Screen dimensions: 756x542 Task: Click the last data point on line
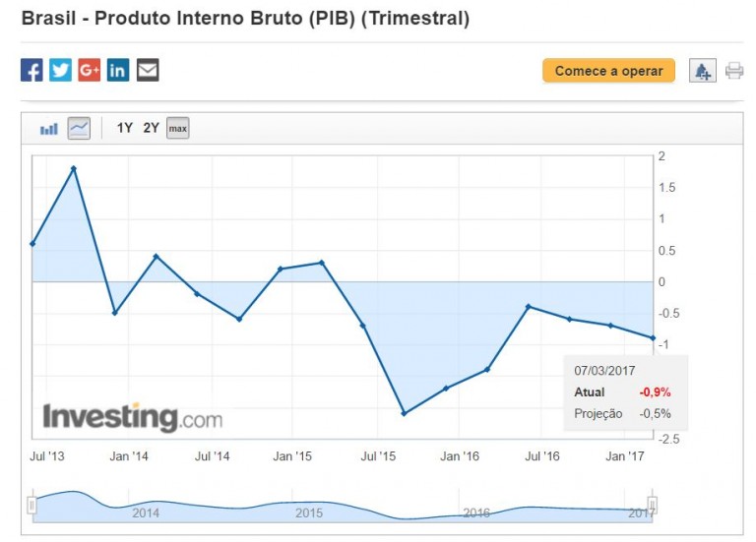pyautogui.click(x=652, y=337)
